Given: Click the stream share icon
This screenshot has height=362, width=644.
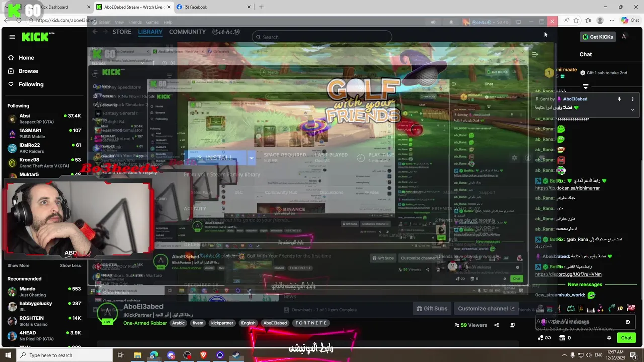Looking at the screenshot, I should pyautogui.click(x=496, y=325).
